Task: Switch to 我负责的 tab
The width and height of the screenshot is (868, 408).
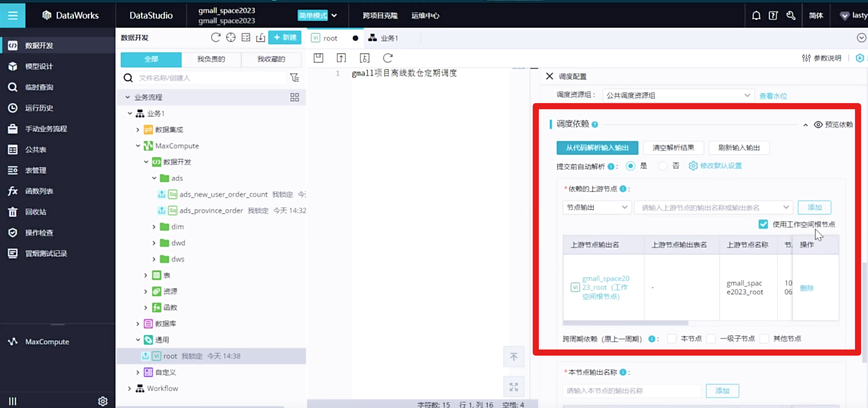Action: point(211,59)
